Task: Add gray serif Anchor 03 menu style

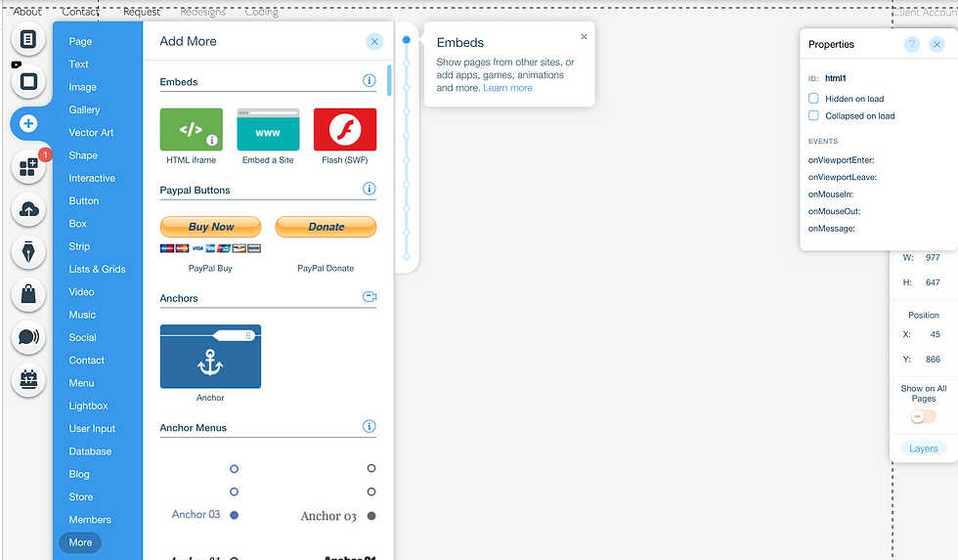Action: click(338, 493)
